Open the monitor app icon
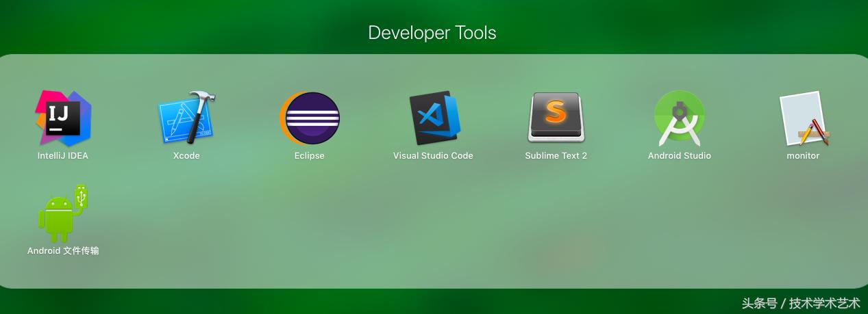Viewport: 868px width, 314px height. click(804, 118)
